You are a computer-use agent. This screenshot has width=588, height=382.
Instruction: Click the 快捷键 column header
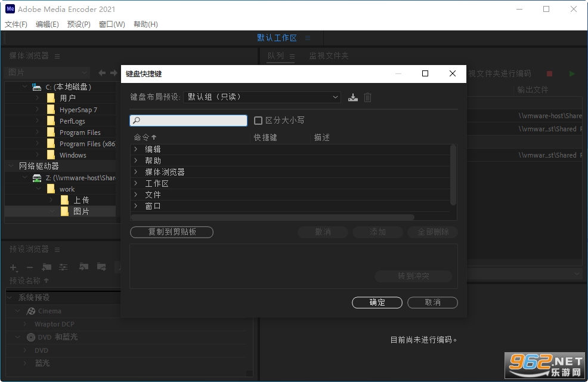point(265,137)
